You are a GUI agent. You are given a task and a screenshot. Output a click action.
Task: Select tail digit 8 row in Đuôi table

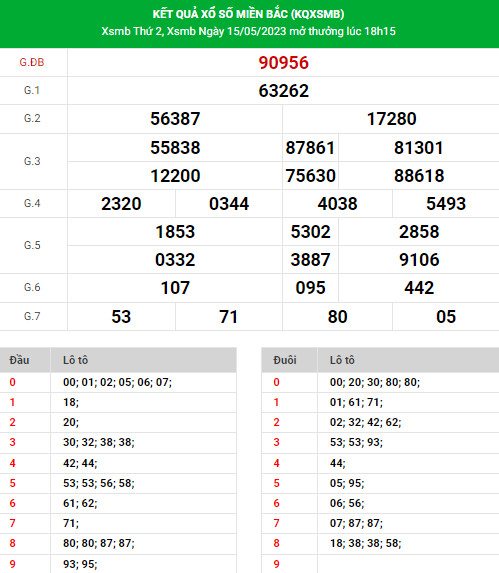[x=380, y=543]
